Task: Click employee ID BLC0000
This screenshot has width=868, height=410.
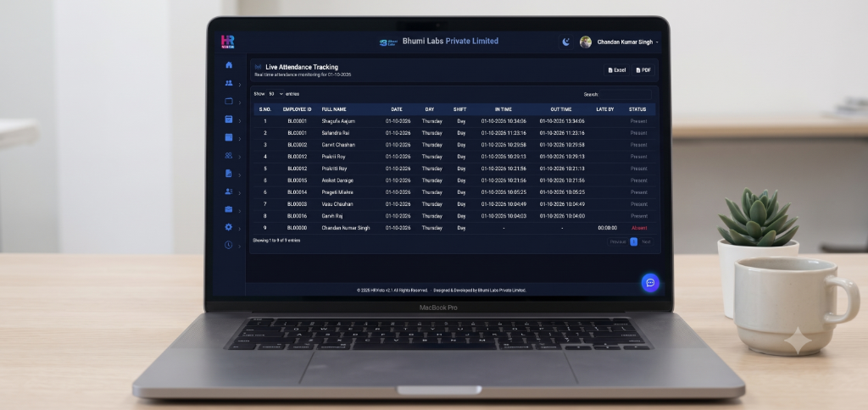Action: pyautogui.click(x=298, y=228)
